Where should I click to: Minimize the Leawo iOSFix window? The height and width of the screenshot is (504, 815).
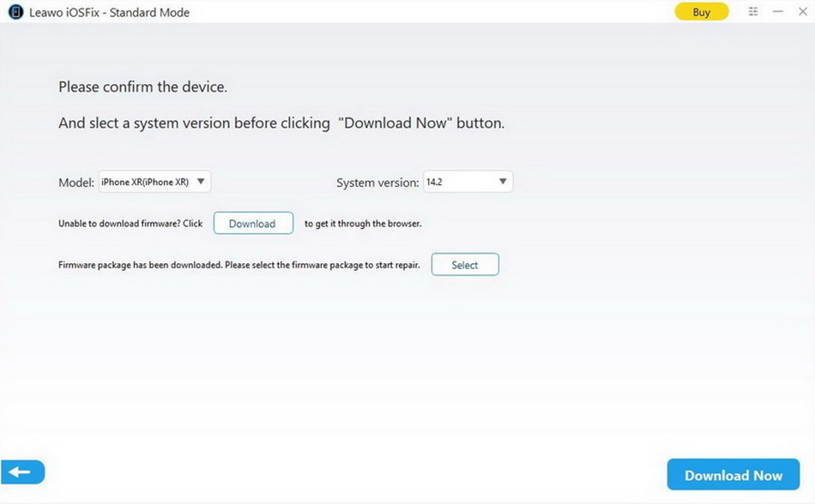click(777, 11)
